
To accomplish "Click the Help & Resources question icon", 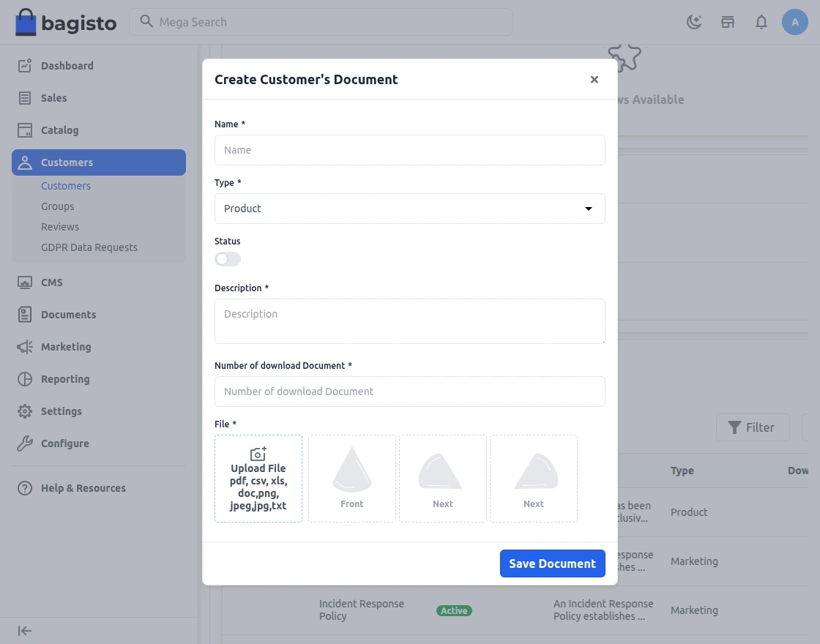I will [x=25, y=488].
